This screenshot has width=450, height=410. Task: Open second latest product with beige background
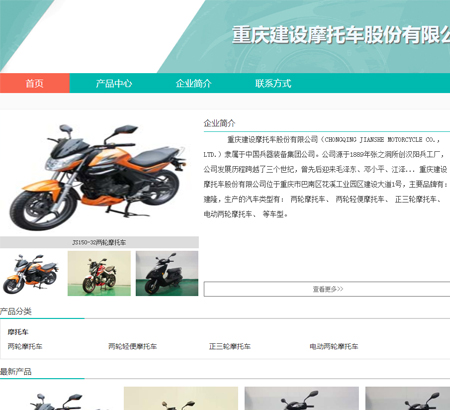(181, 398)
